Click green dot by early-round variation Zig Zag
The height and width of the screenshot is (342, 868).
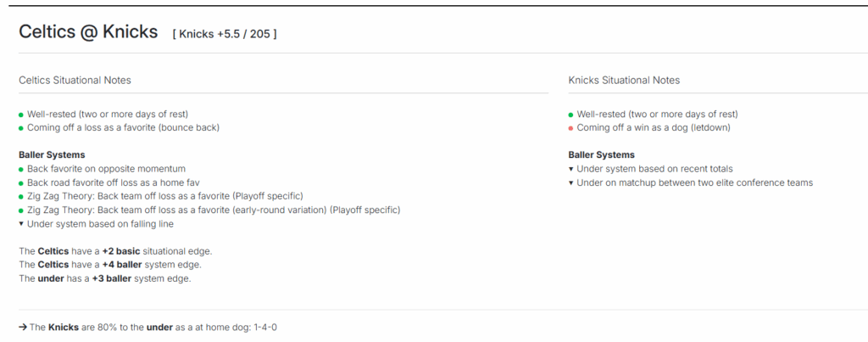[x=21, y=210]
